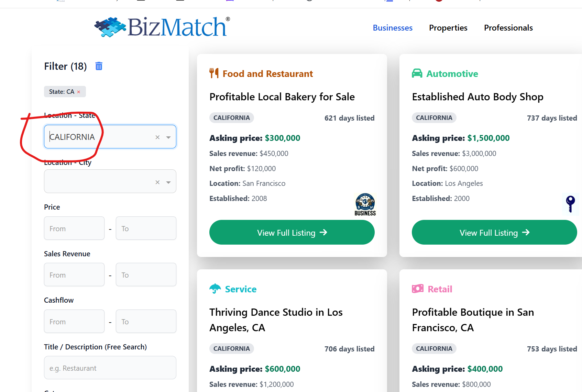
Task: Remove the State: CA filter chip
Action: [x=79, y=92]
